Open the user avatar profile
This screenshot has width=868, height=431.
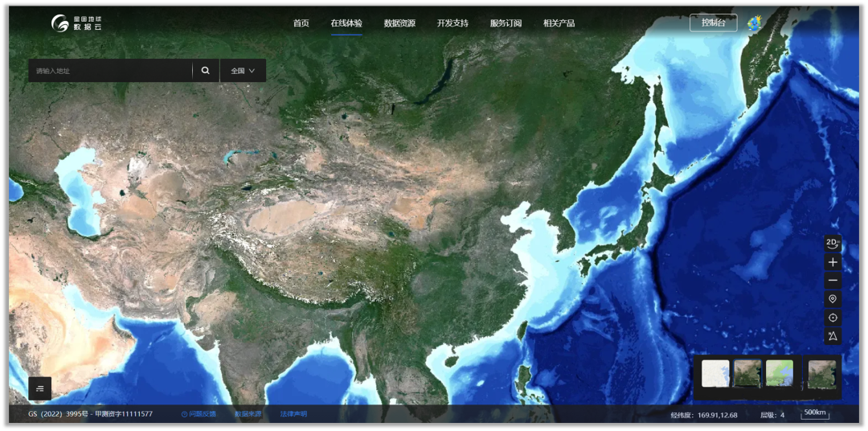point(755,23)
